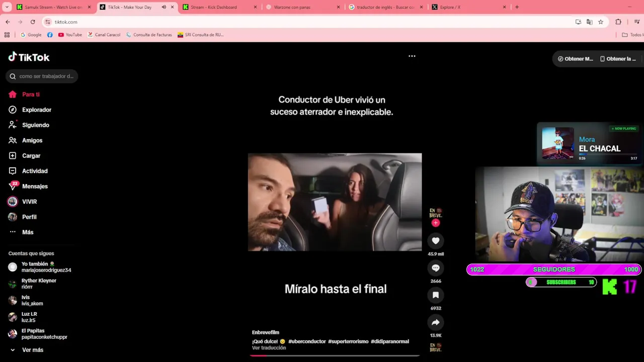Seek in the video progress bar

tap(335, 355)
